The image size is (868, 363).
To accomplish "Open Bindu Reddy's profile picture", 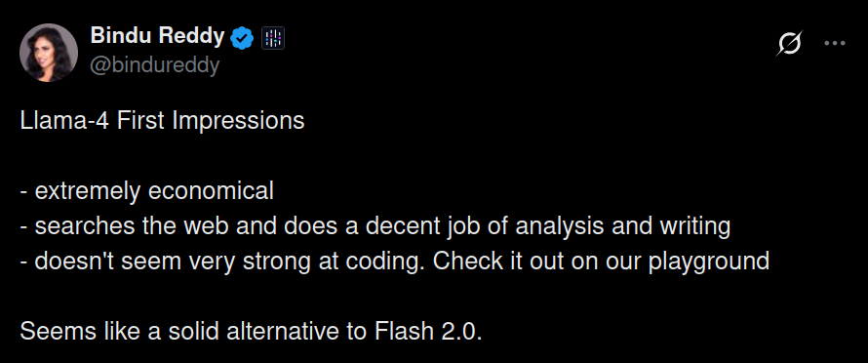I will tap(49, 53).
